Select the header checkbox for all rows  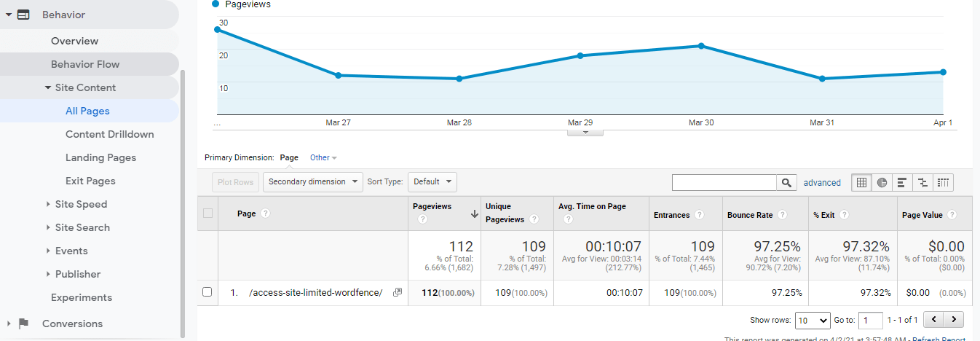[208, 213]
